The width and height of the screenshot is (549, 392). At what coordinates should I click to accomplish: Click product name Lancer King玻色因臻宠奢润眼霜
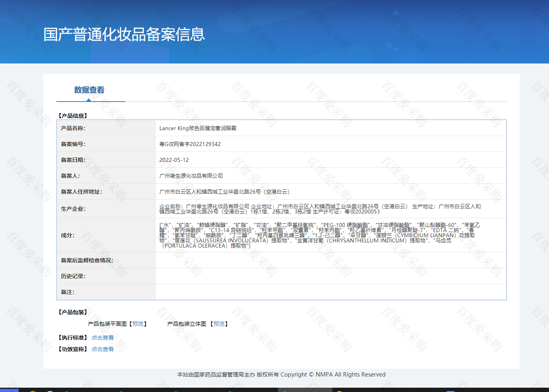click(x=198, y=128)
